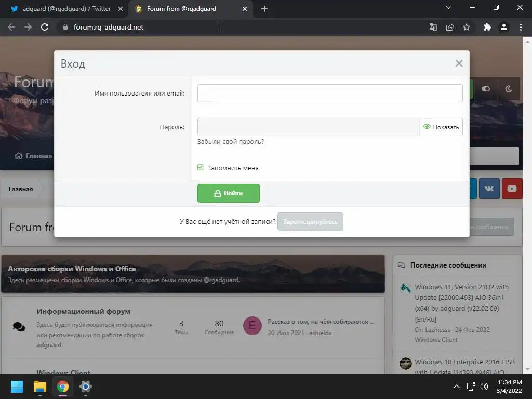Select the Forum from @rgadguard tab
Screen dimensions: 532x399
pyautogui.click(x=181, y=9)
